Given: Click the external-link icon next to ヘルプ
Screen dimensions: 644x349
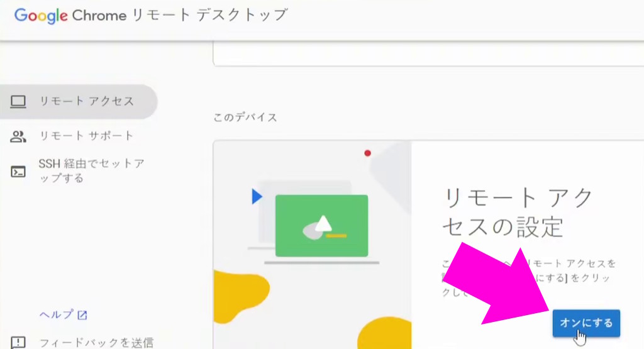Looking at the screenshot, I should pos(82,315).
